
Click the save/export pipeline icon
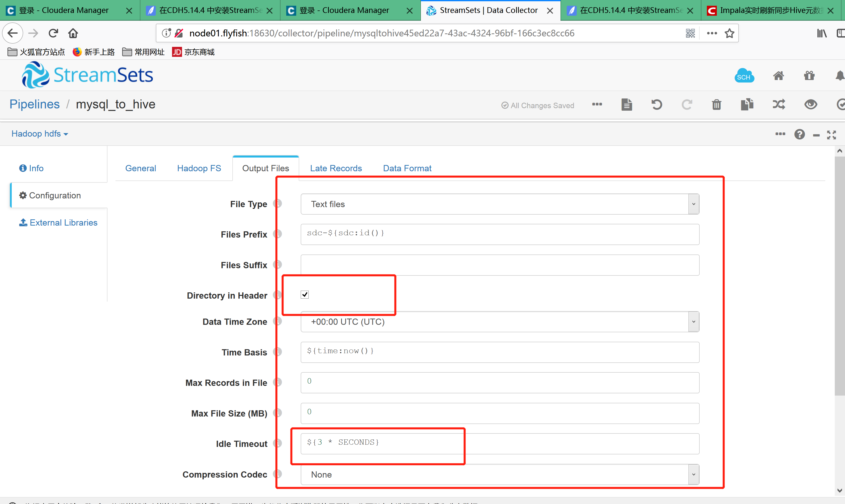[747, 104]
